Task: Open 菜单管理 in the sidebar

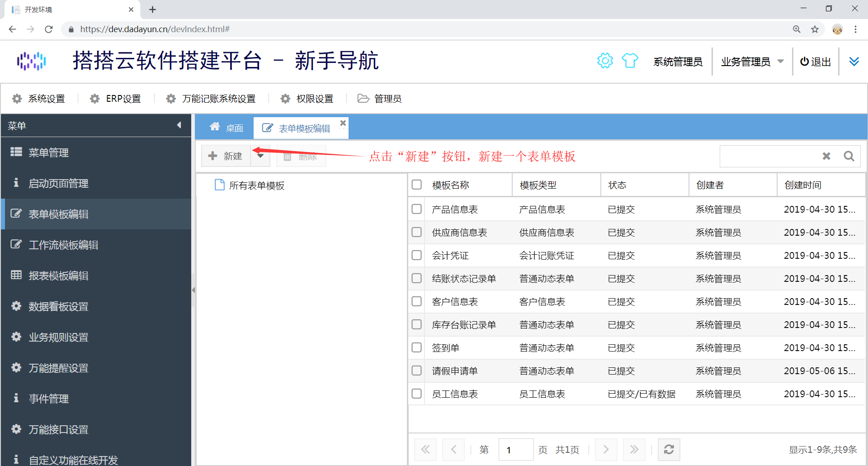Action: [x=96, y=152]
